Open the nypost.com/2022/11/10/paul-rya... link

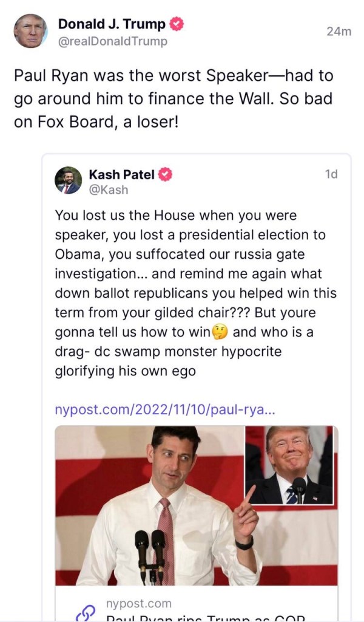tap(165, 409)
